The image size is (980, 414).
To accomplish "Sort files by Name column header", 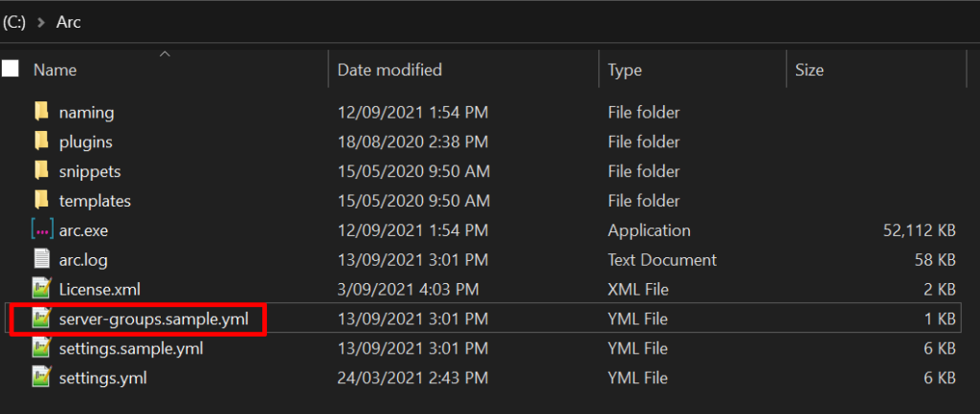I will [55, 70].
